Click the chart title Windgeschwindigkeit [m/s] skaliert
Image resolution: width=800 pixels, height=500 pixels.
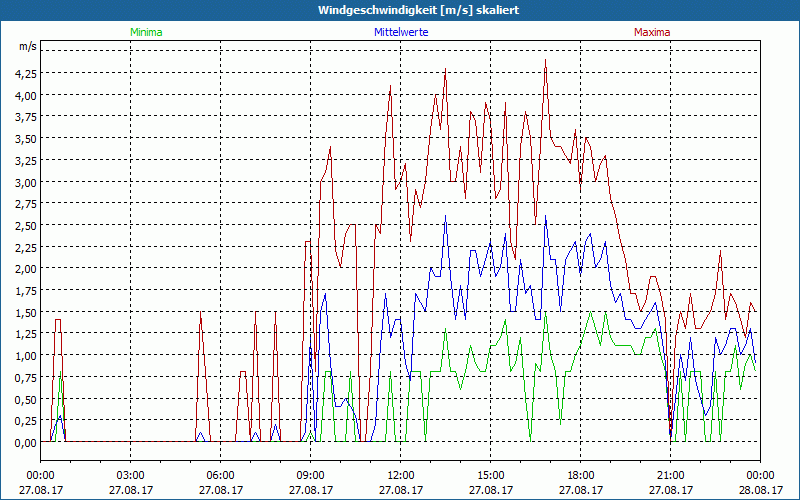pyautogui.click(x=418, y=10)
